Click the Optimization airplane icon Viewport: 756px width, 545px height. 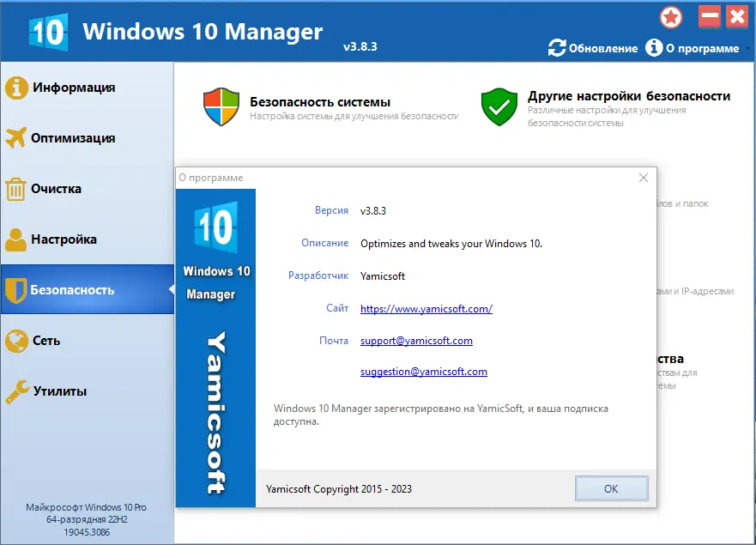tap(16, 138)
